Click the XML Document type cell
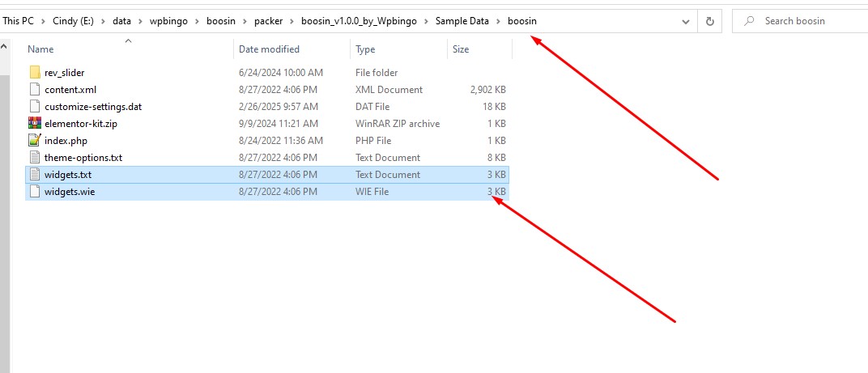The width and height of the screenshot is (868, 373). pos(389,90)
